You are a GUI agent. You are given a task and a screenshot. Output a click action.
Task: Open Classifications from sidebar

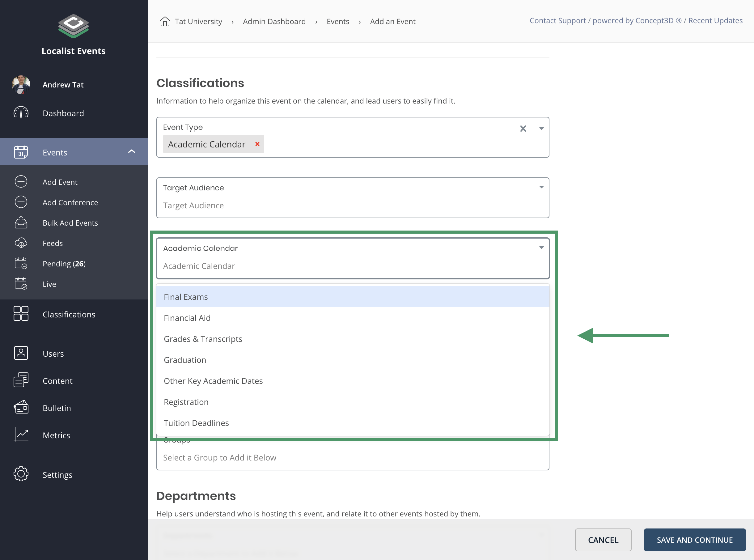click(69, 314)
